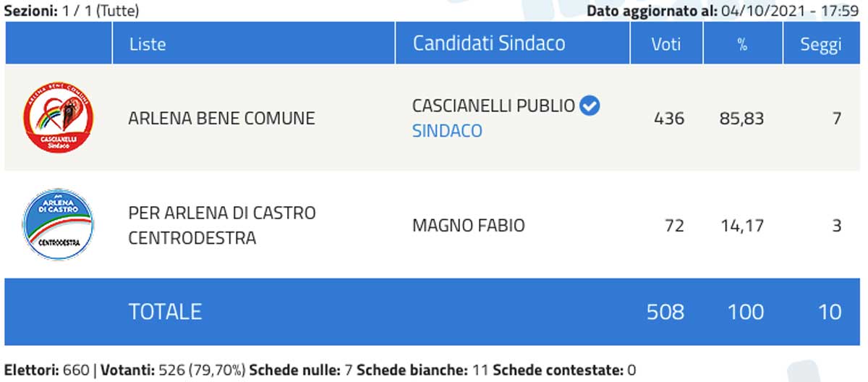Screen dimensions: 868x382
Task: Select candidate MAGNO FABIO
Action: tap(468, 225)
